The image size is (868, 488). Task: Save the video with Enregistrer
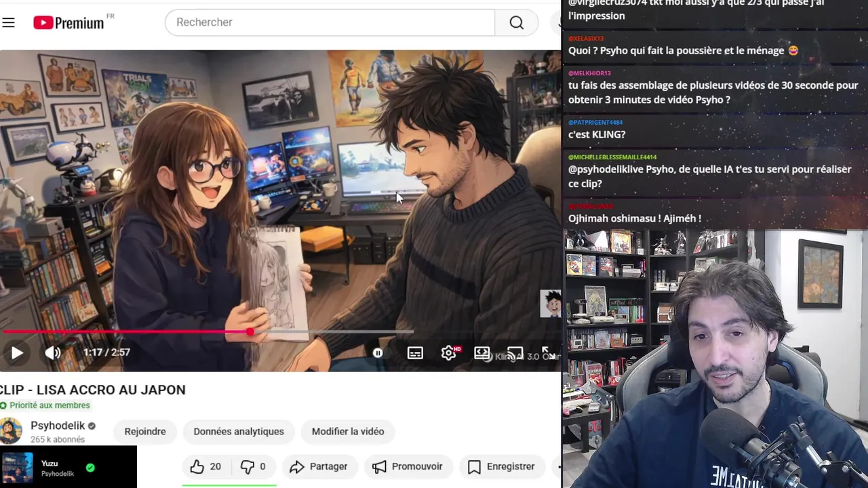point(501,466)
